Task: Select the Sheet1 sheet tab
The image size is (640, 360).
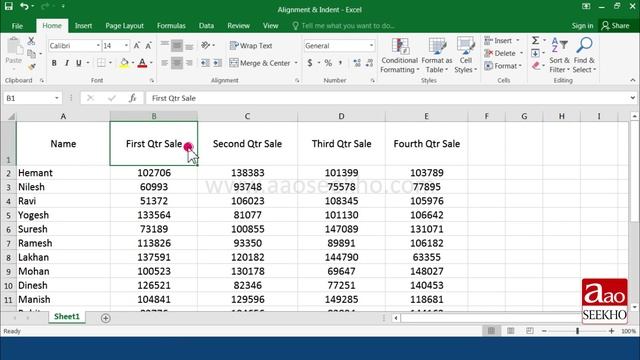Action: coord(67,317)
